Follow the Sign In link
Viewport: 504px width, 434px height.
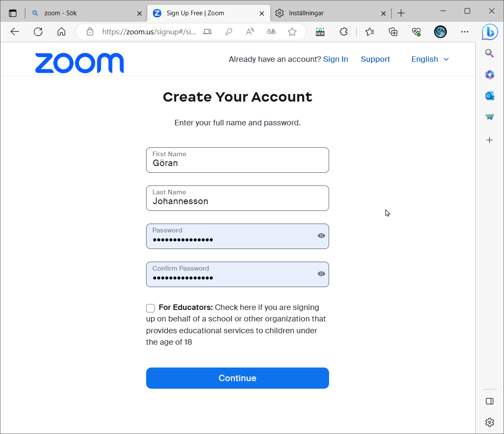tap(335, 59)
